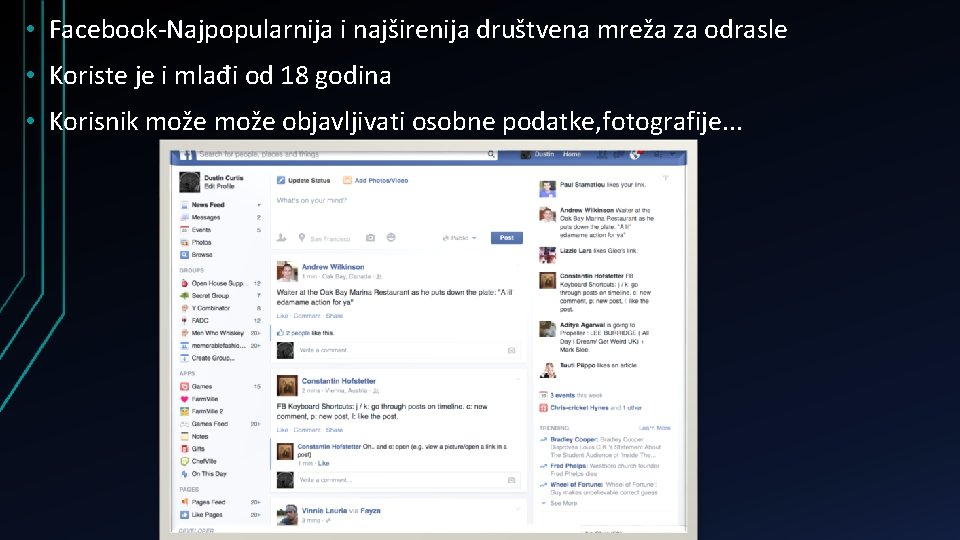
Task: Click the blue Post button
Action: [507, 238]
